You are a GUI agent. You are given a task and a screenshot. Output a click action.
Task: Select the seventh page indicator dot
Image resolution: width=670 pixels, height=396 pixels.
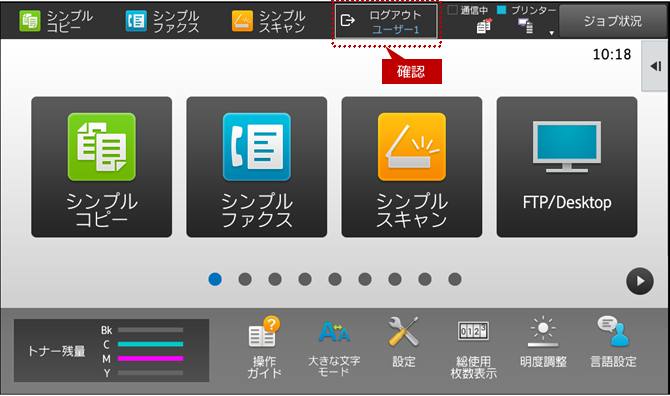click(395, 279)
